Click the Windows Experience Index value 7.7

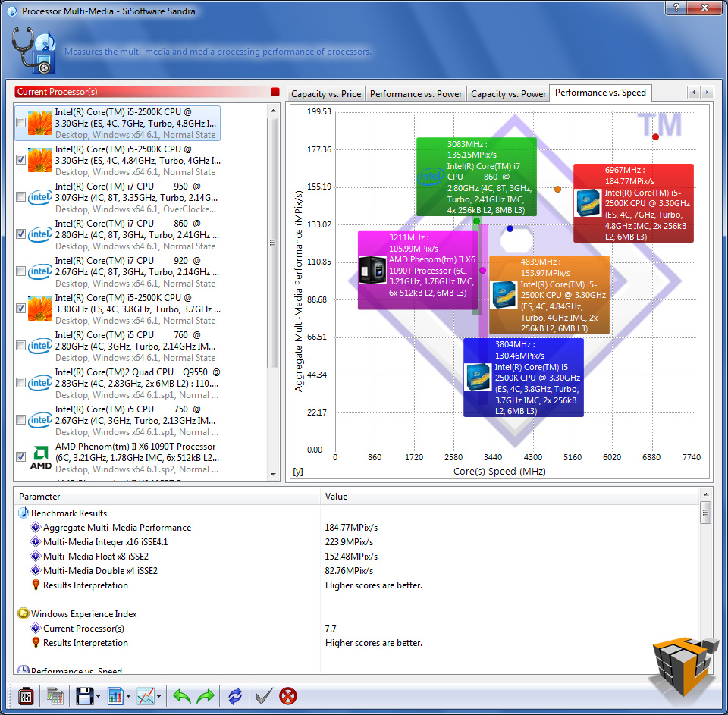331,628
